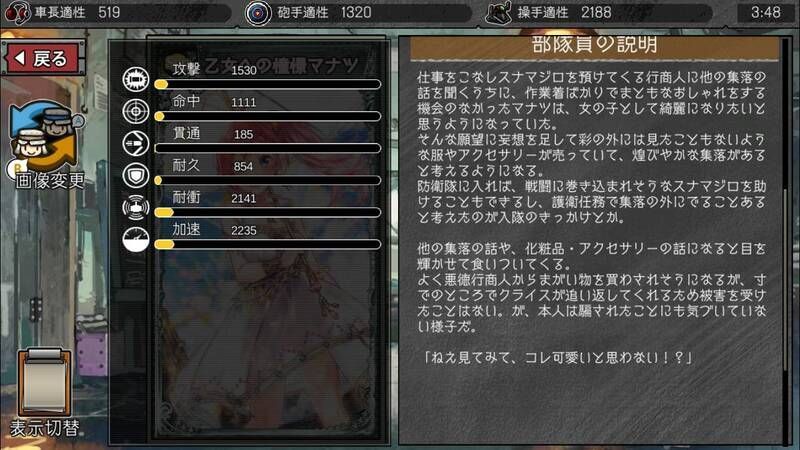The width and height of the screenshot is (800, 450).
Task: Click the 命中 accuracy target icon
Action: pyautogui.click(x=136, y=111)
